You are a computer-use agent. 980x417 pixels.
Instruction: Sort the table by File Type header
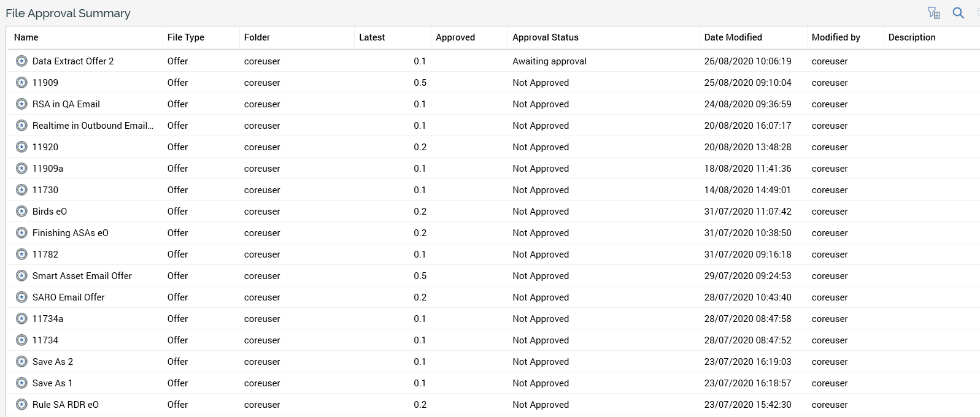[185, 37]
